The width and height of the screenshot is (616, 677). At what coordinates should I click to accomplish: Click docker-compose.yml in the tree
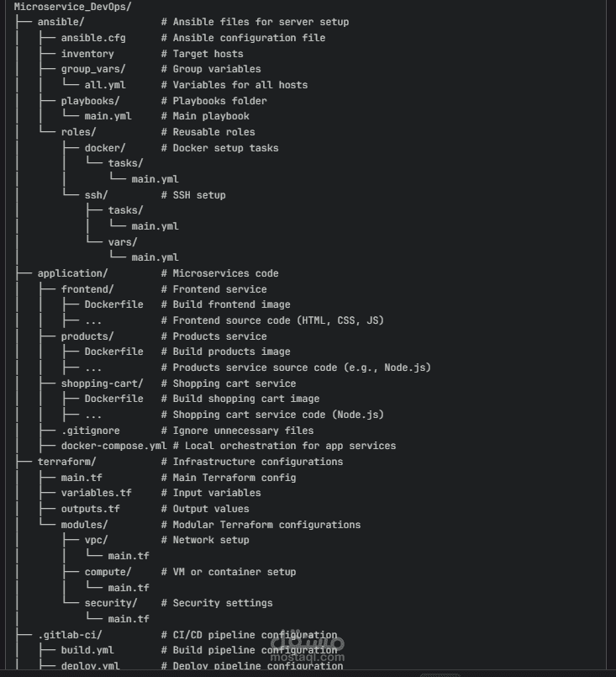point(114,446)
